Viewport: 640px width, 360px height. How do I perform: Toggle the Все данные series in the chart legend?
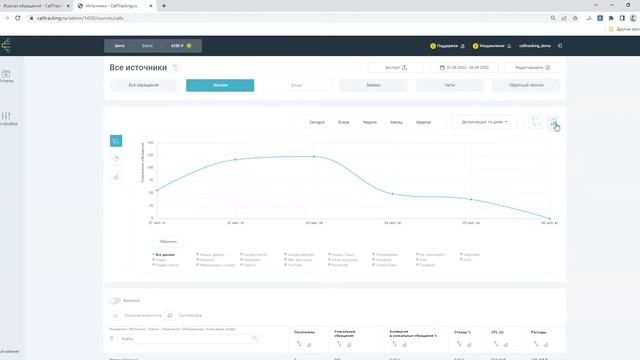point(164,254)
